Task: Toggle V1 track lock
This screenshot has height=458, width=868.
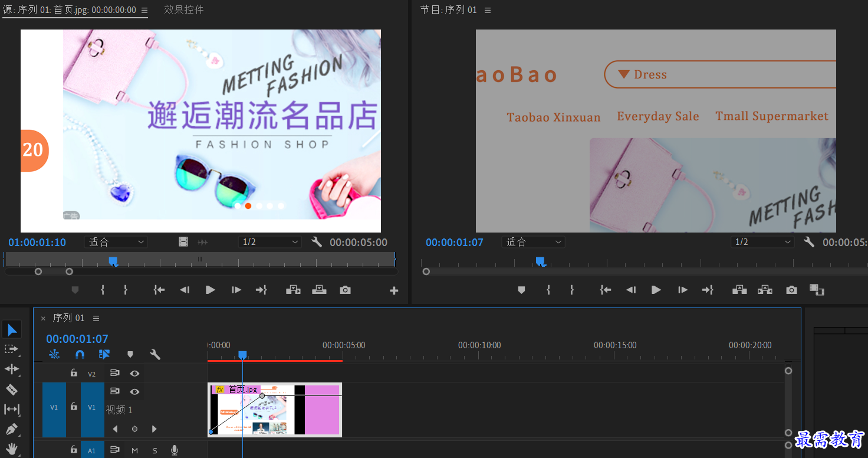Action: pyautogui.click(x=74, y=407)
